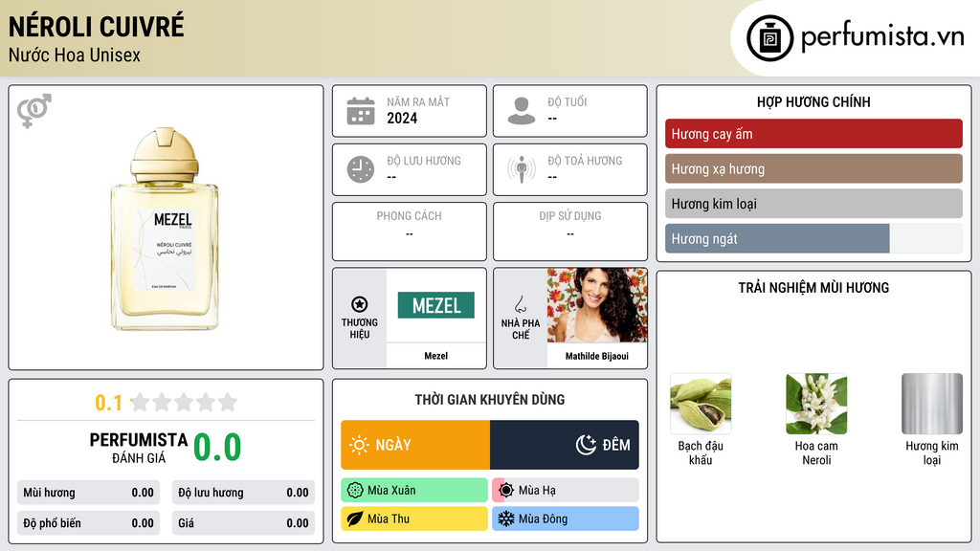The image size is (980, 551).
Task: Click the yellow 0.1 user rating
Action: tap(108, 403)
